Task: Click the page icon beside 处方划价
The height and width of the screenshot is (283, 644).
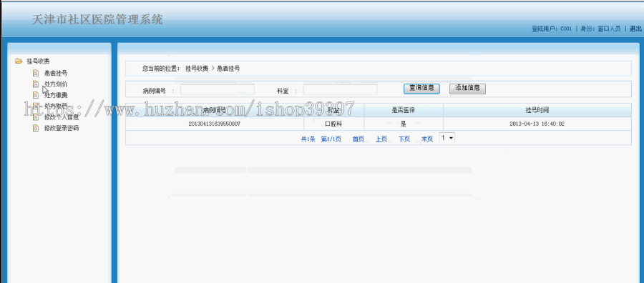Action: point(36,84)
